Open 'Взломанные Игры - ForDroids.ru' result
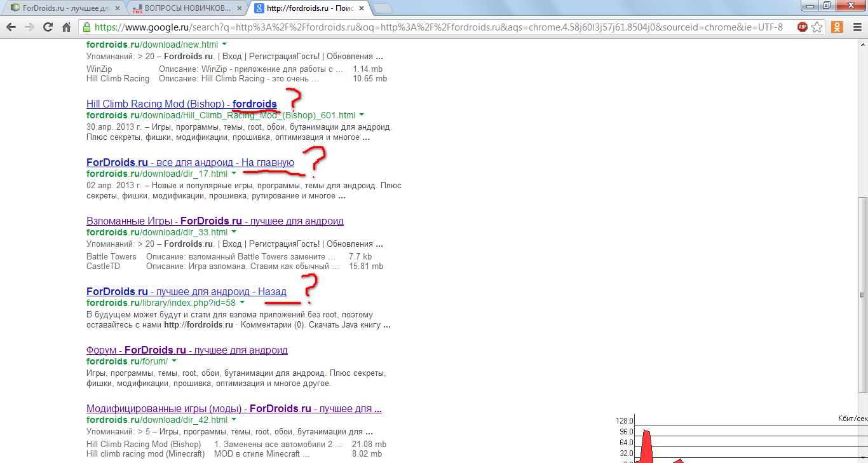Image resolution: width=868 pixels, height=463 pixels. [215, 221]
